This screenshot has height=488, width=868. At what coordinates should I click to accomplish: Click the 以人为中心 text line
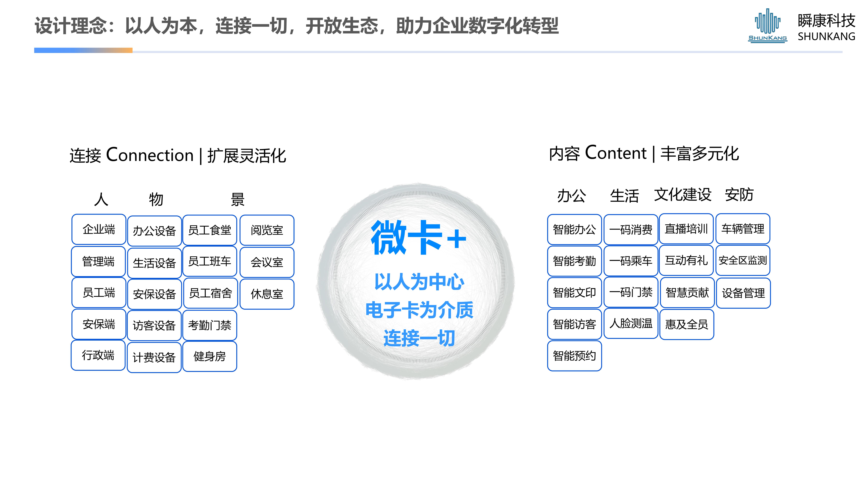click(419, 282)
